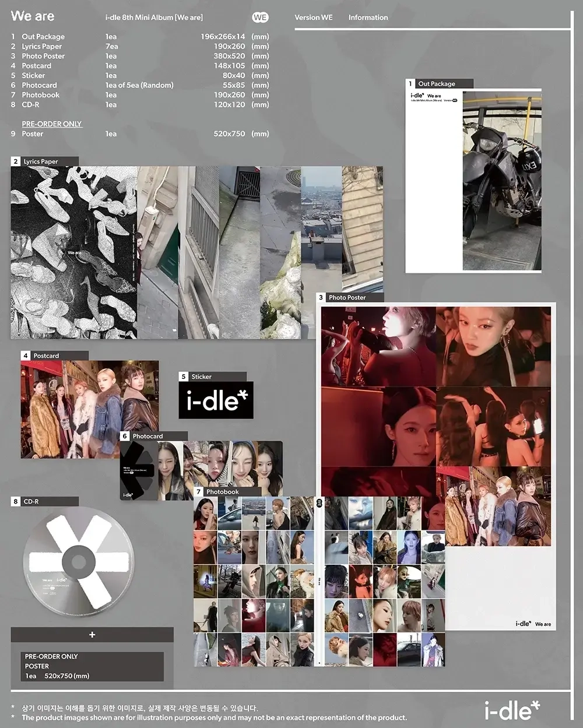
Task: Click the black i-dle logo sticker
Action: [216, 400]
